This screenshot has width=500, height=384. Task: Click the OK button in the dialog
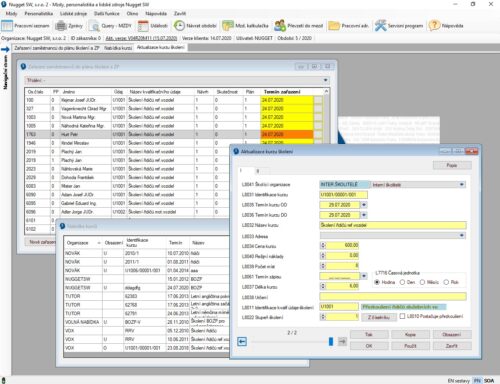[x=369, y=346]
